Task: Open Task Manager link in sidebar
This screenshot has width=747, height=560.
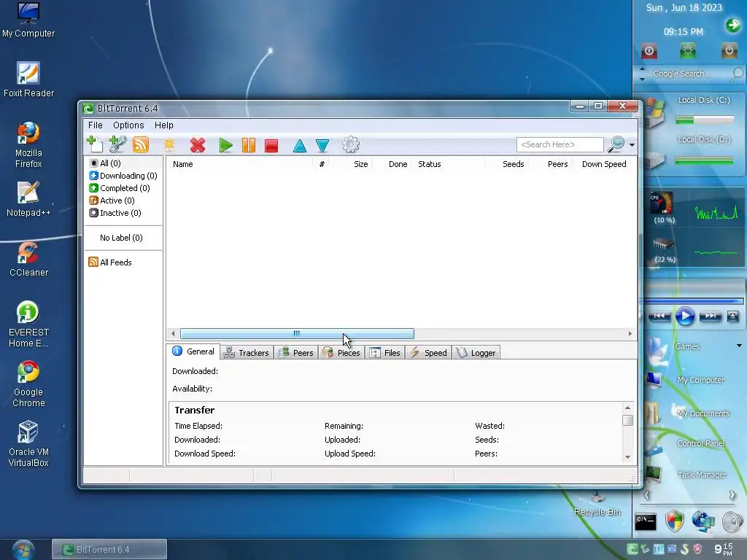Action: tap(701, 475)
